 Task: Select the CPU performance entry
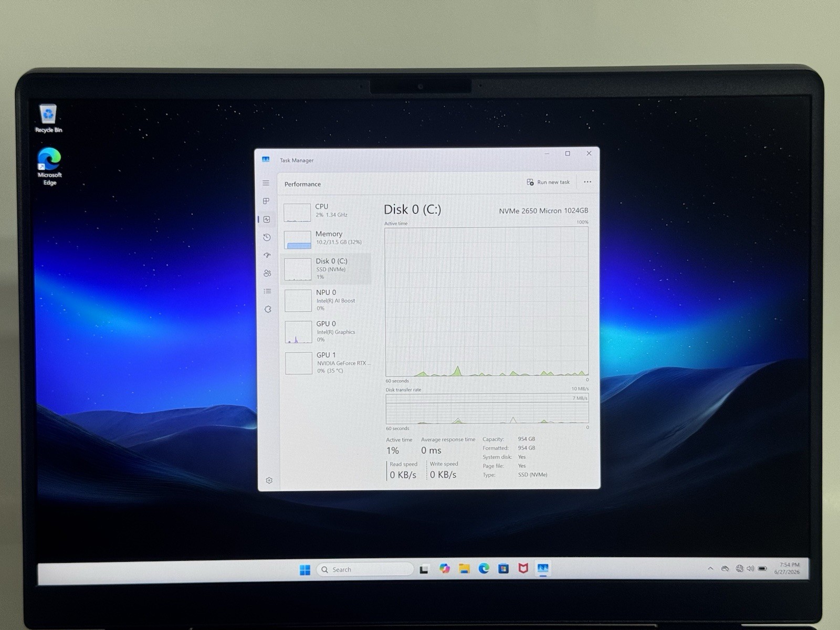pos(327,212)
